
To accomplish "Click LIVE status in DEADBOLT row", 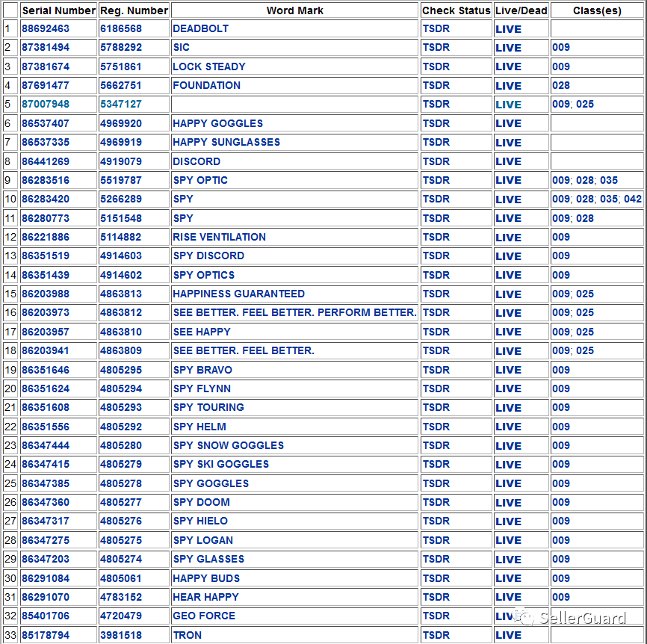I will click(x=508, y=29).
